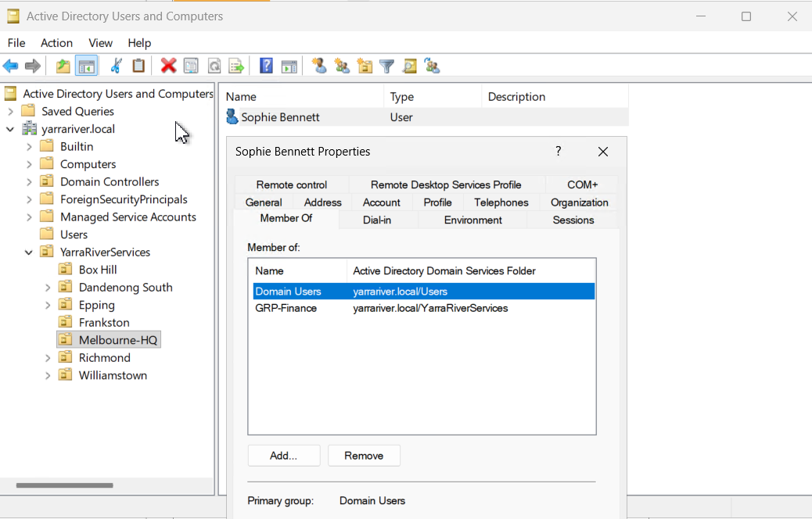
Task: Toggle the Show/Hide Action Pane icon
Action: click(x=289, y=66)
